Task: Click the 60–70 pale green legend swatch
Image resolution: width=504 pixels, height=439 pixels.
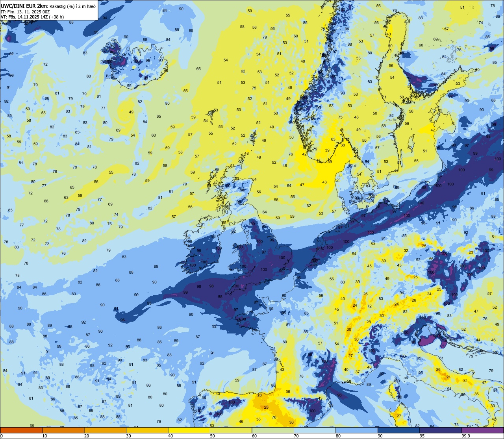Action: pos(273,430)
